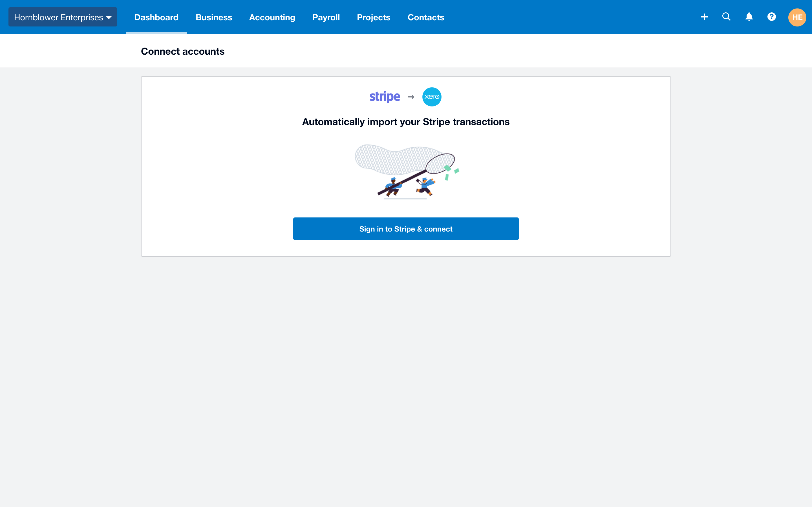This screenshot has width=812, height=507.
Task: Select the Payroll tab
Action: [326, 17]
